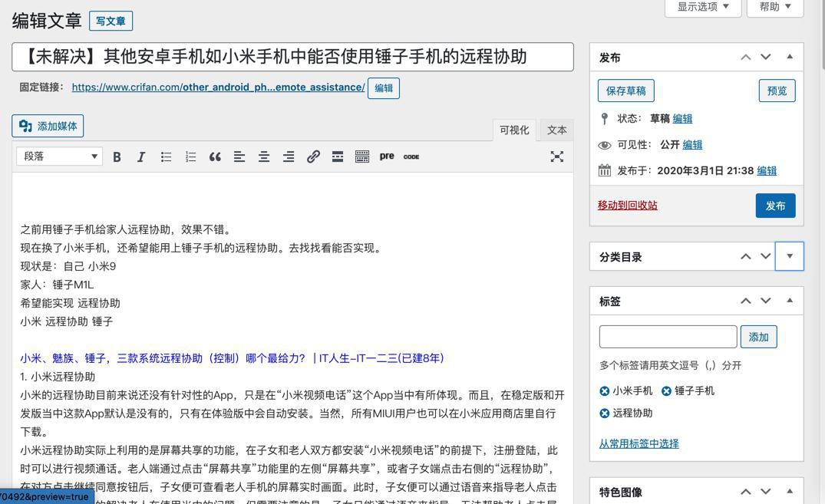Insert or edit link
825x504 pixels.
click(x=313, y=156)
